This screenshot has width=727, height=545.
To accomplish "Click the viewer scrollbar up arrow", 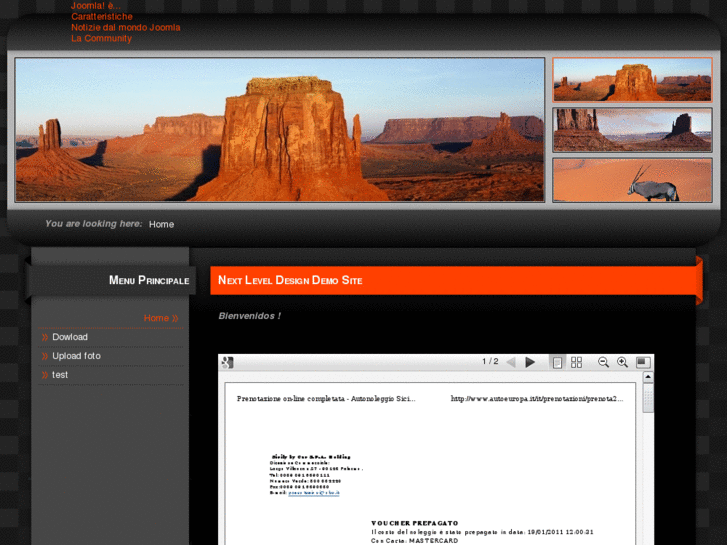I will point(648,377).
